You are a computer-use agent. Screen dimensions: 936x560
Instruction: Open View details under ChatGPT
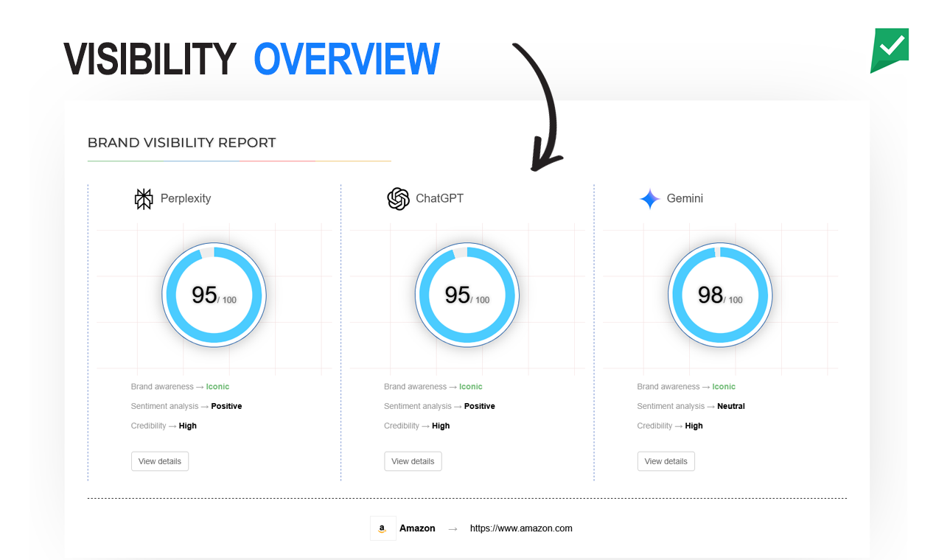click(413, 461)
